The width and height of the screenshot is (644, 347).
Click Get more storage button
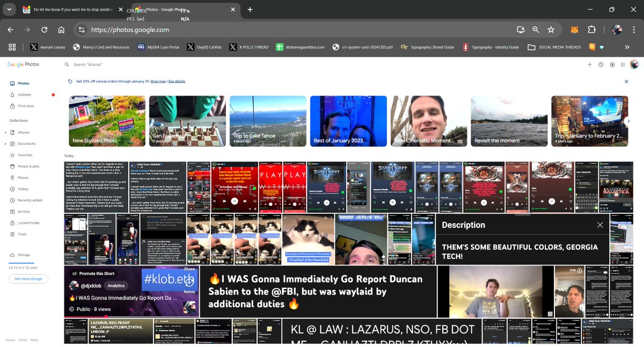click(x=28, y=279)
